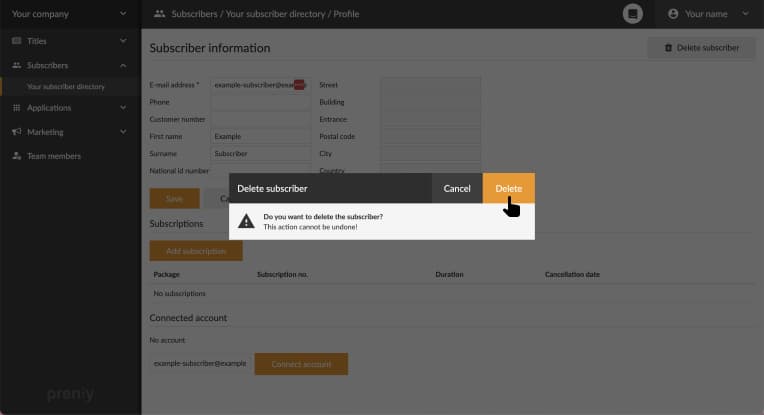Click the Applications grid icon

[17, 108]
